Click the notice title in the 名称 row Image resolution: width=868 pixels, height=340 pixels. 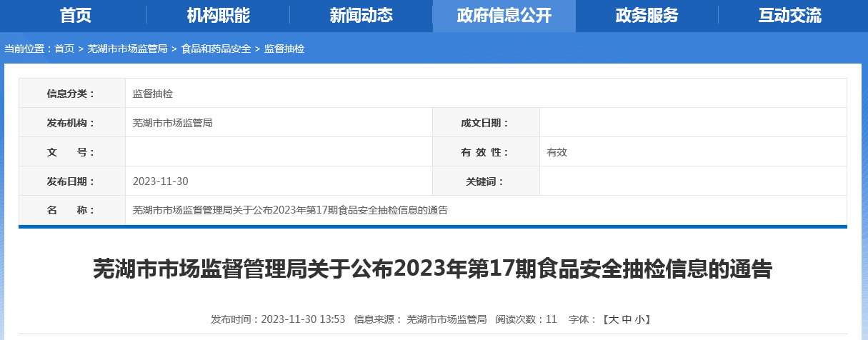coord(290,211)
